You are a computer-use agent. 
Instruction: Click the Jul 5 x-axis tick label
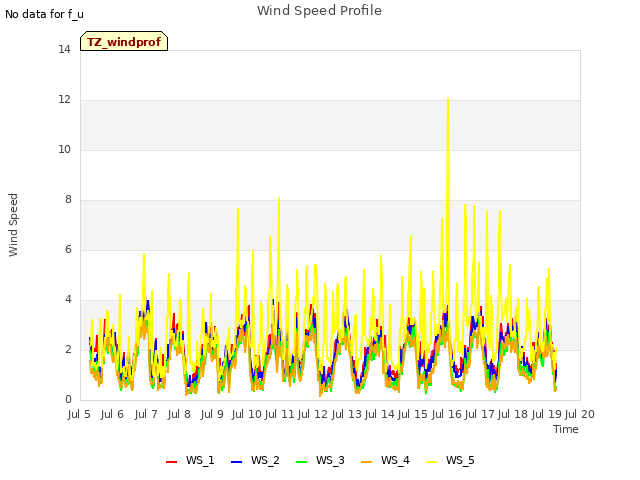pos(79,414)
